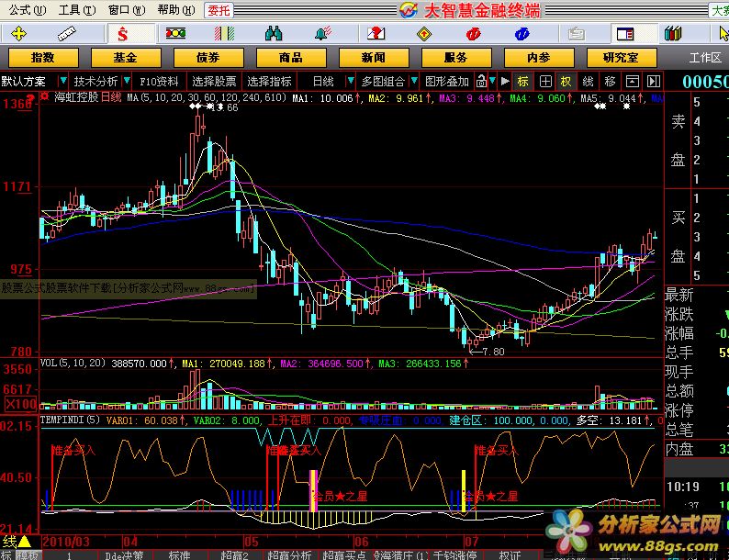729x560 pixels.
Task: Select the 模板 template tab
Action: (28, 555)
